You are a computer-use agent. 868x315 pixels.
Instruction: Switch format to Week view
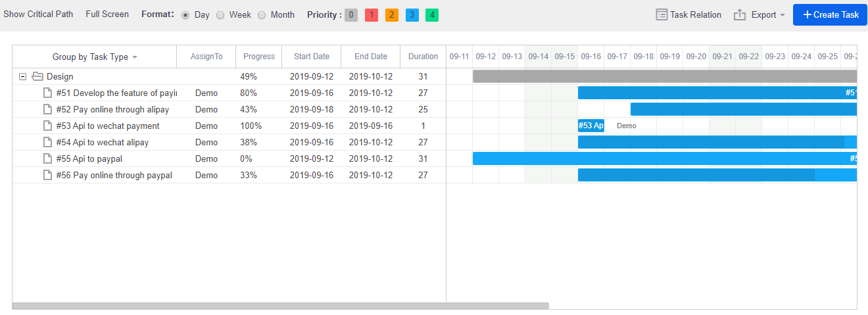click(220, 15)
